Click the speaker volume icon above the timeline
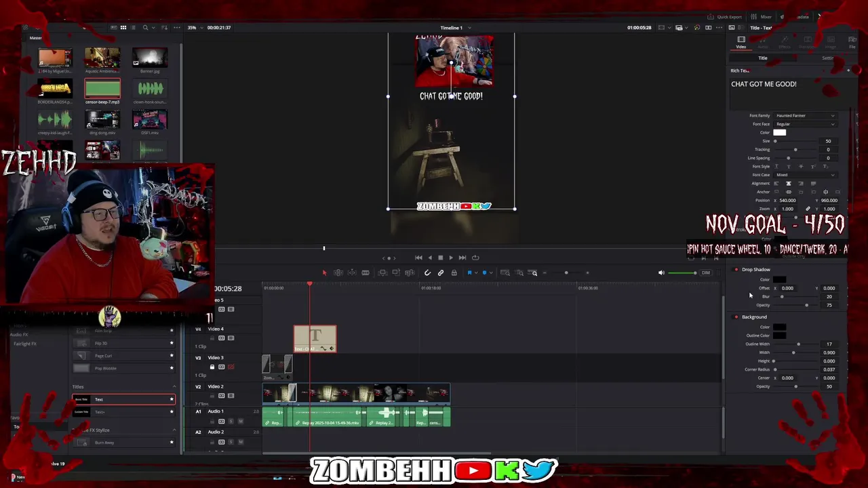Image resolution: width=868 pixels, height=488 pixels. click(x=661, y=272)
